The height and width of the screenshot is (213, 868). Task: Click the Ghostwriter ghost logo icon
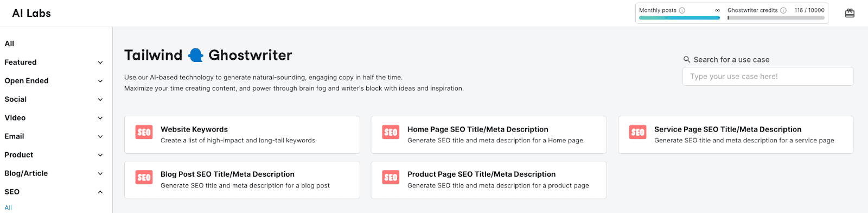(x=195, y=55)
